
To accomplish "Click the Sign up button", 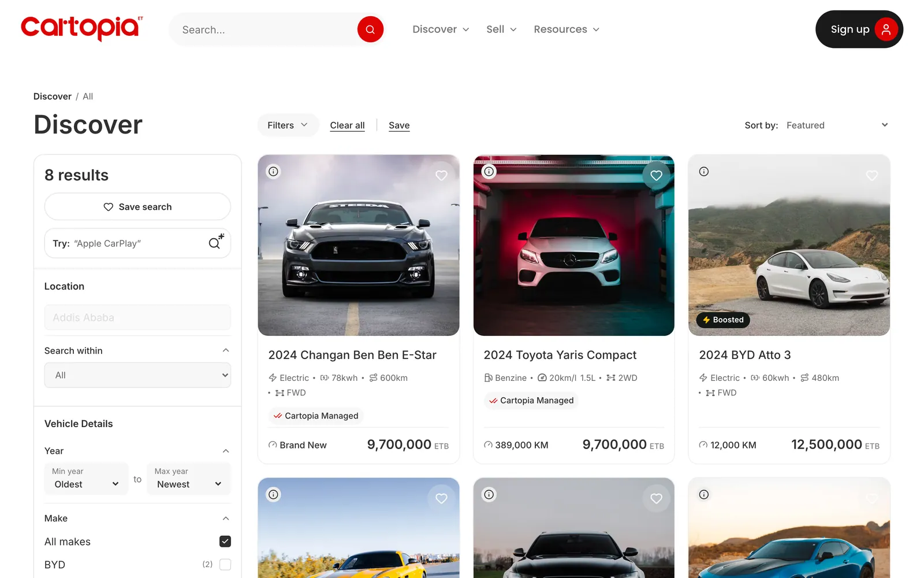I will tap(859, 29).
